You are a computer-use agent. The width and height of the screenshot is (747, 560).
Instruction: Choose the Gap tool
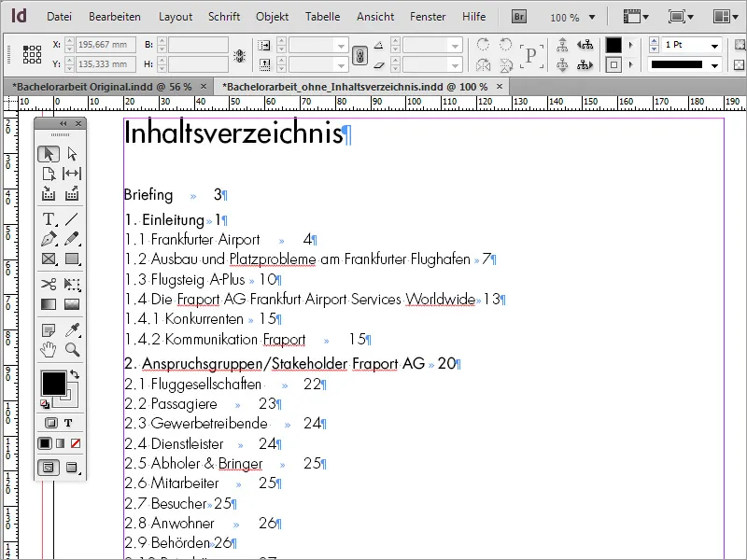click(x=72, y=174)
